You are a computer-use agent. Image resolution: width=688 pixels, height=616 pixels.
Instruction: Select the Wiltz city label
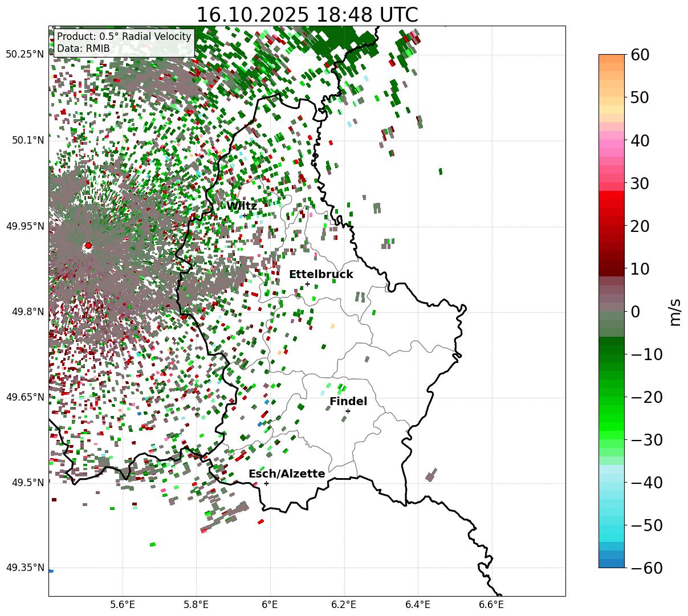pos(242,206)
